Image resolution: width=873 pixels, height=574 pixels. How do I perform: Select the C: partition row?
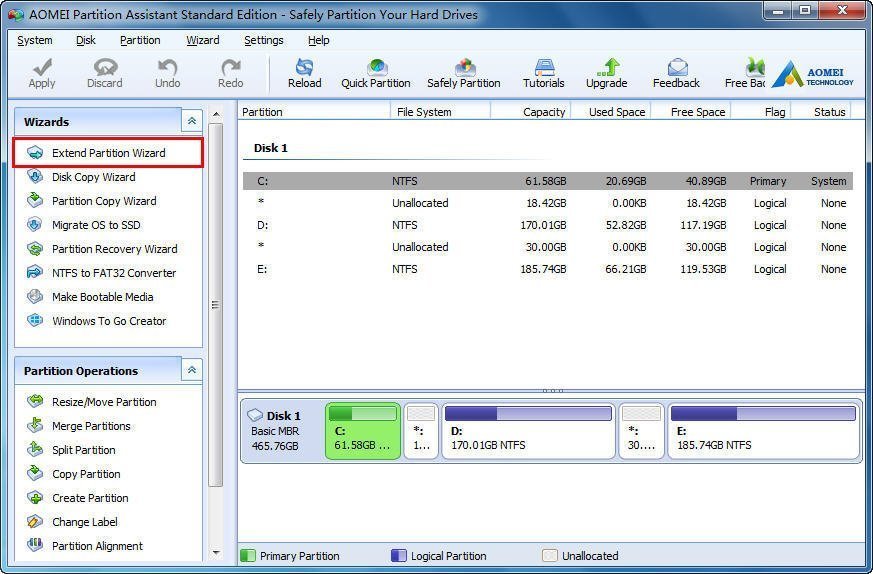coord(548,181)
